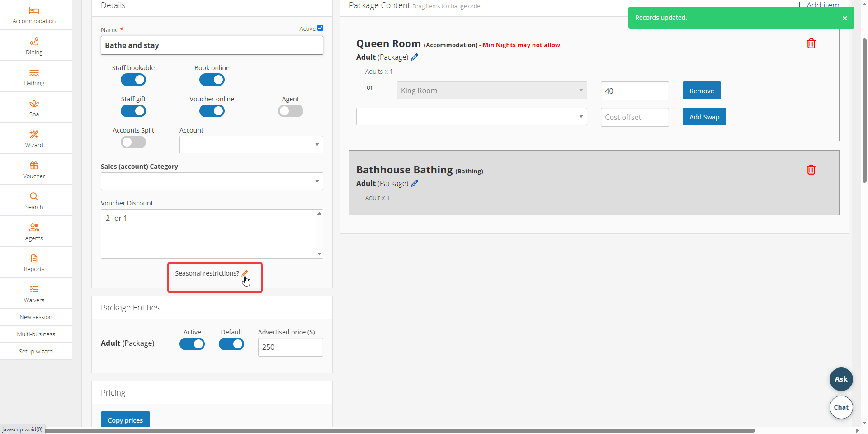Open Multi-business in sidebar
868x434 pixels.
point(36,334)
